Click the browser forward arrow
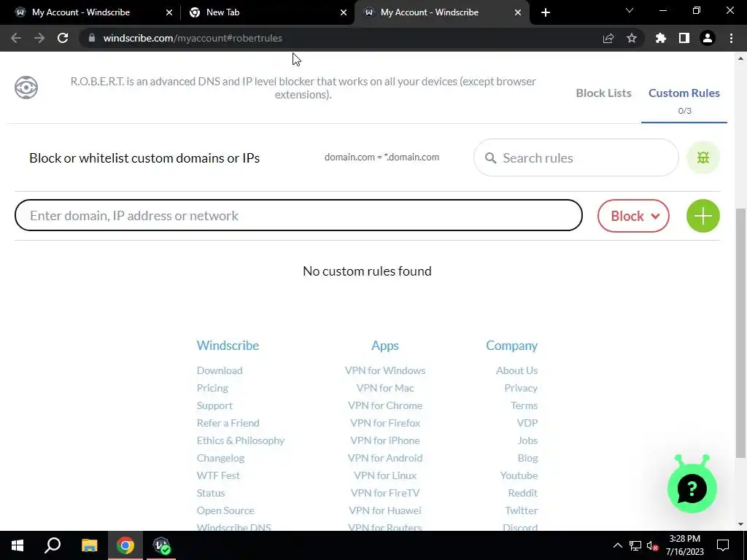 tap(39, 38)
